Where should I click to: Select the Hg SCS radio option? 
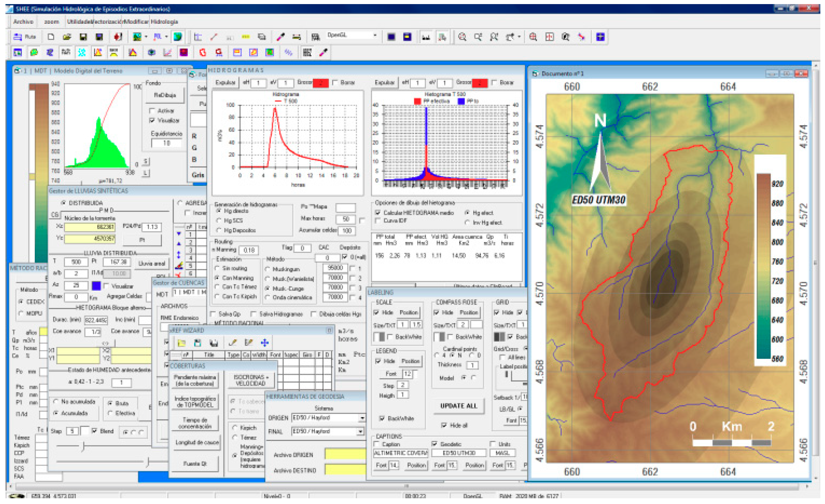pos(219,220)
